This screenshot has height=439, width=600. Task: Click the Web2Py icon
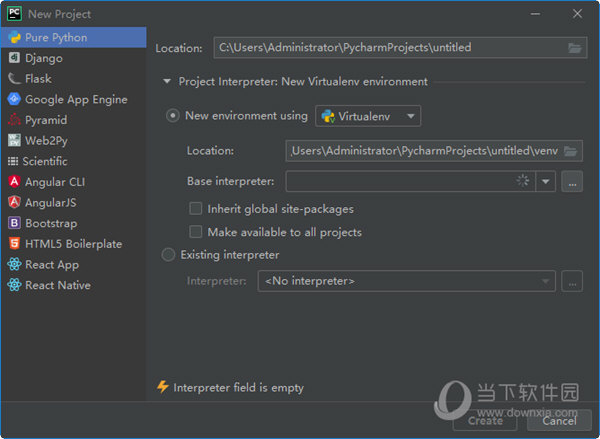[x=14, y=140]
